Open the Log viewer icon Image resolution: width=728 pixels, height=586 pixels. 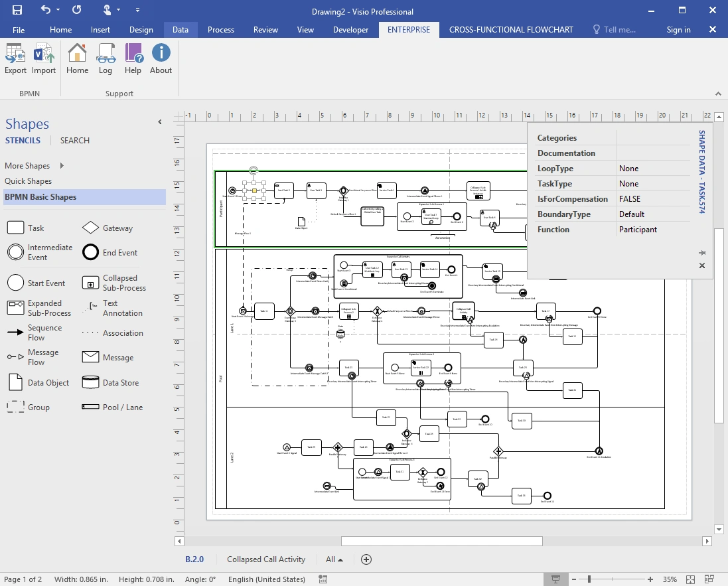(x=106, y=54)
